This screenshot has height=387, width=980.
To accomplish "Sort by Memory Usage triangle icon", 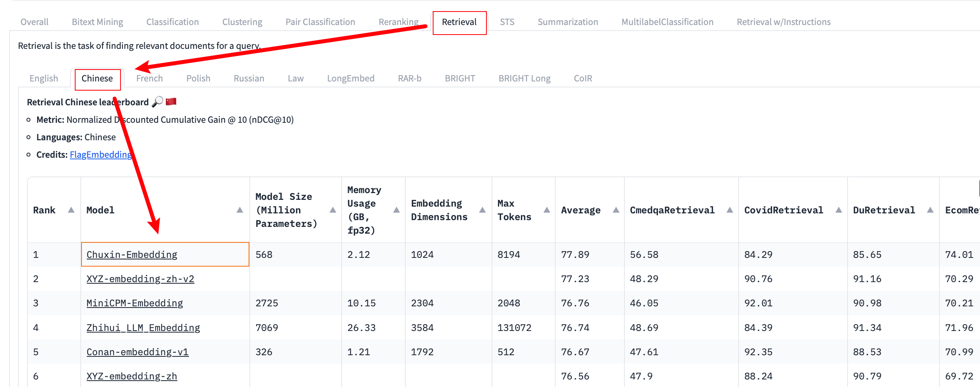I will pyautogui.click(x=397, y=210).
